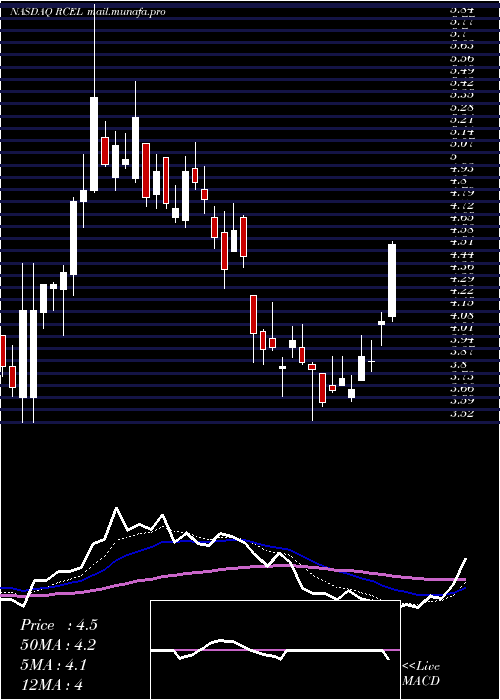The height and width of the screenshot is (700, 500).
Task: Click the '<<Live MACD' label
Action: [x=421, y=674]
